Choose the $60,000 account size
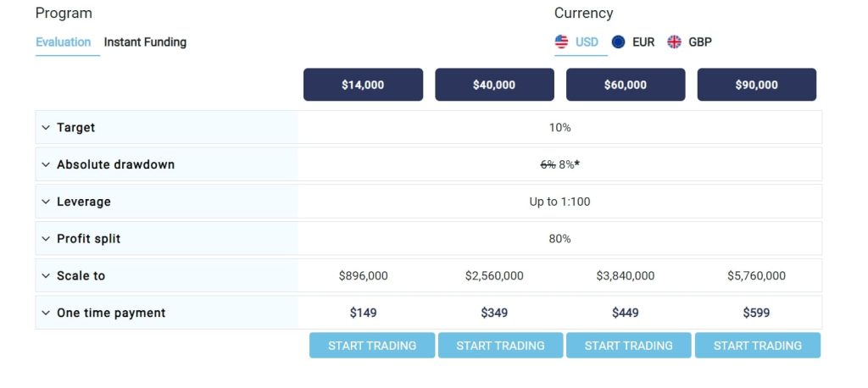Viewport: 868px width, 388px height. (x=626, y=85)
